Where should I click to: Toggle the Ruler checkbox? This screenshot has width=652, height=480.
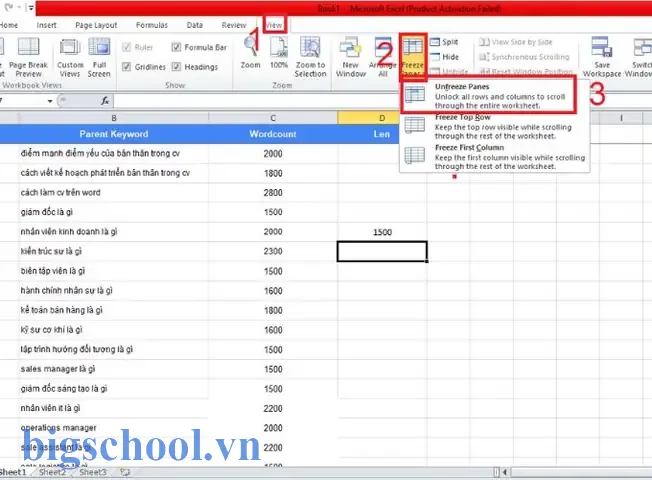pyautogui.click(x=127, y=47)
